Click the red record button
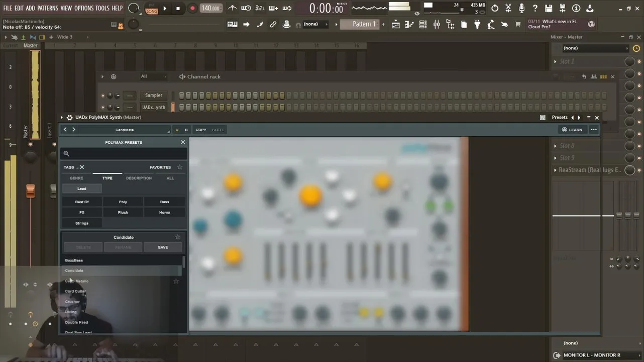The height and width of the screenshot is (362, 644). click(192, 8)
